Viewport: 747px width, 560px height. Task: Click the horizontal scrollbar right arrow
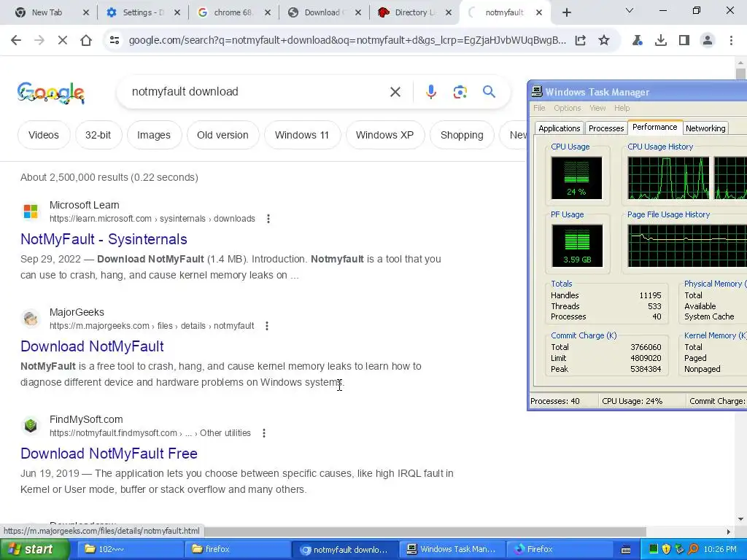(x=729, y=532)
